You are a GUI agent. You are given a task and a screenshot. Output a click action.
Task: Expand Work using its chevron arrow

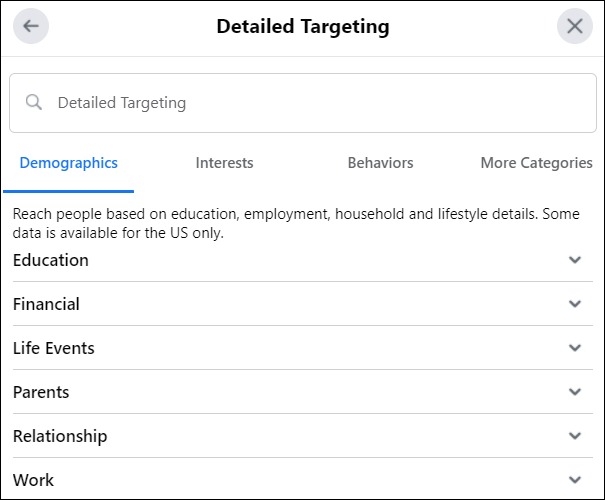[x=574, y=480]
